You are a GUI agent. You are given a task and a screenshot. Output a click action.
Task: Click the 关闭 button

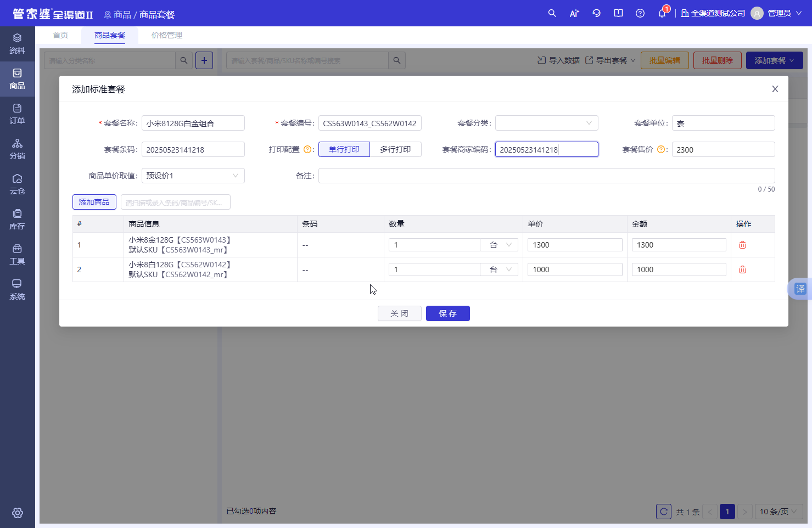[x=400, y=313]
